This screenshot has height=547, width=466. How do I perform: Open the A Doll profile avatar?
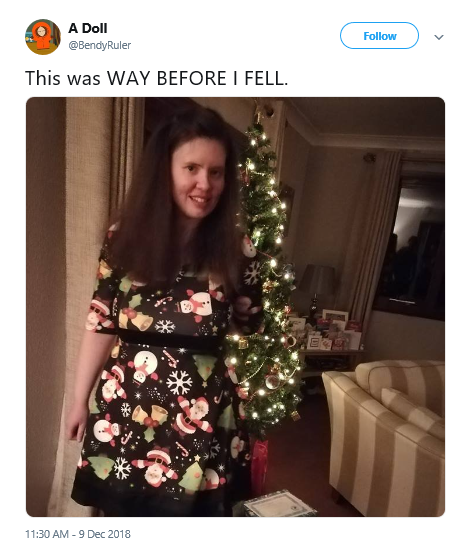[43, 37]
